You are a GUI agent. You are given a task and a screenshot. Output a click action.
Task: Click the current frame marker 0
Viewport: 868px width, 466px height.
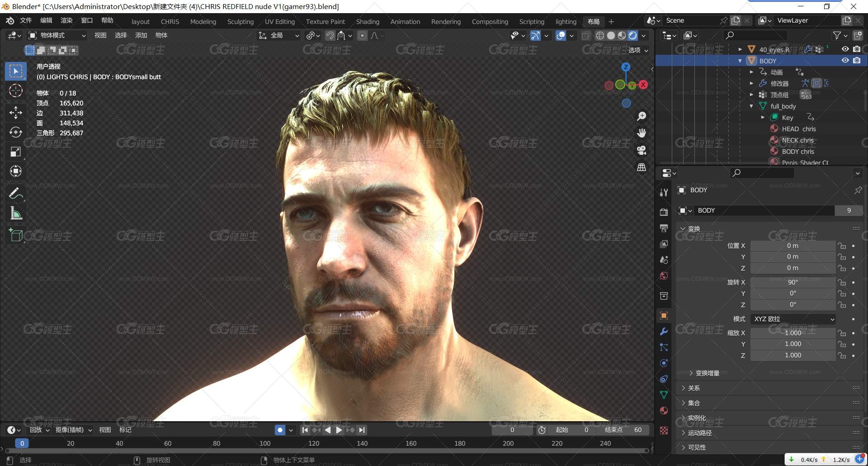22,443
